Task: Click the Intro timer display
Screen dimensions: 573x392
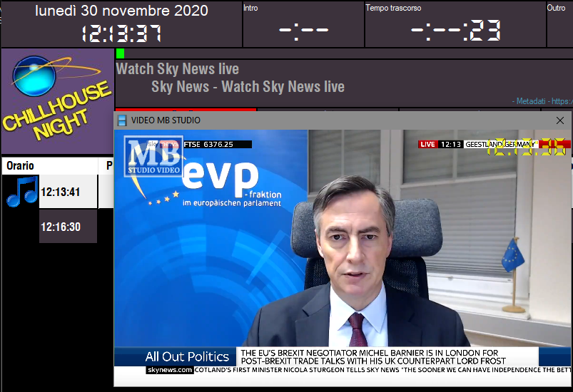Action: (x=303, y=30)
